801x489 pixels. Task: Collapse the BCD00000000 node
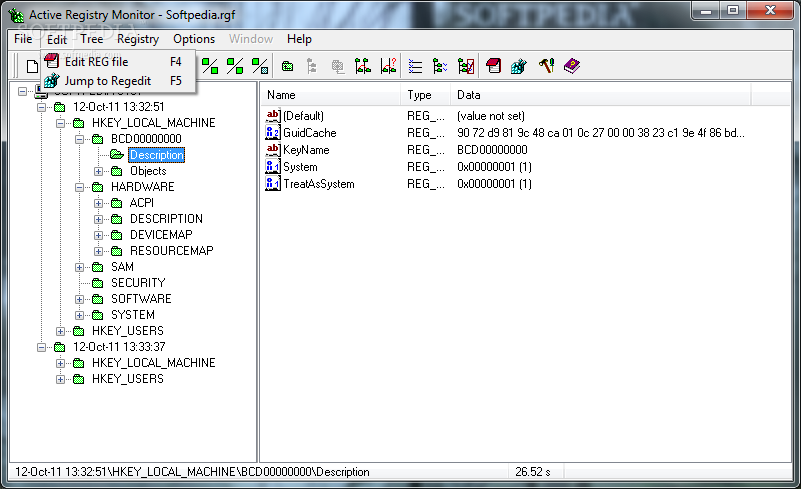click(79, 139)
